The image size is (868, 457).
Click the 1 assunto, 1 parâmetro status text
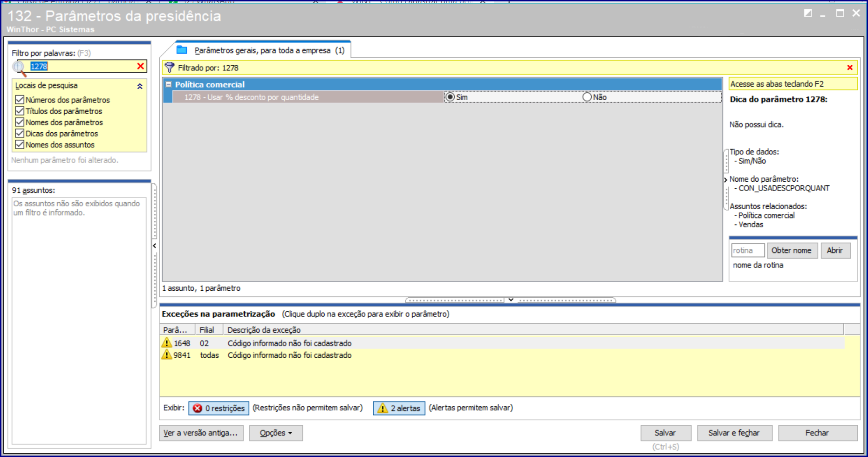(201, 288)
